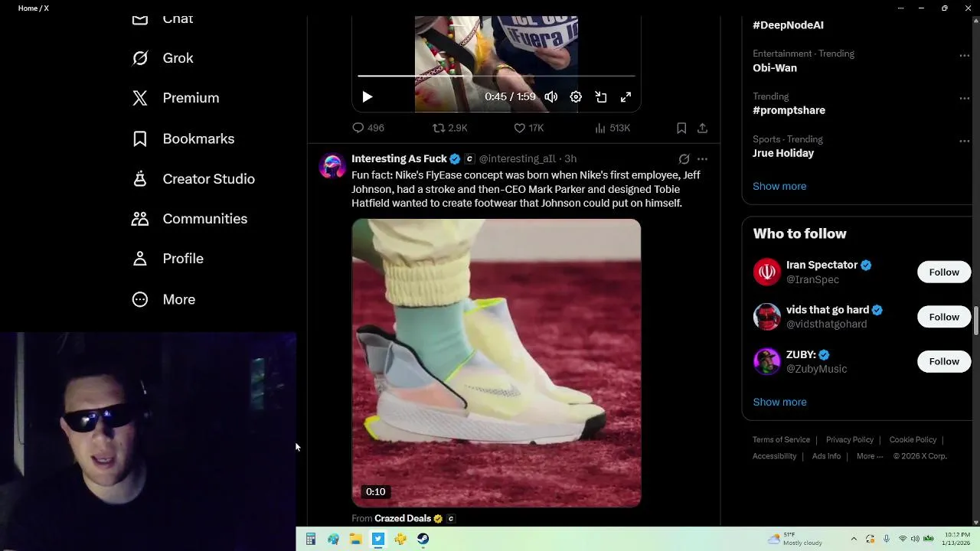Viewport: 980px width, 551px height.
Task: Open File Explorer from the taskbar
Action: pyautogui.click(x=355, y=539)
